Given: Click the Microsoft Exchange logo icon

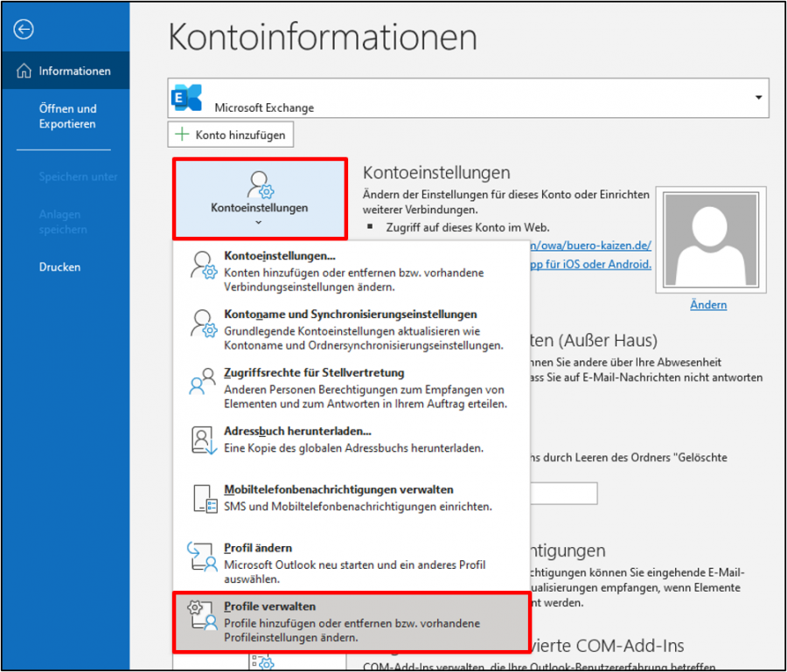Looking at the screenshot, I should [x=188, y=98].
